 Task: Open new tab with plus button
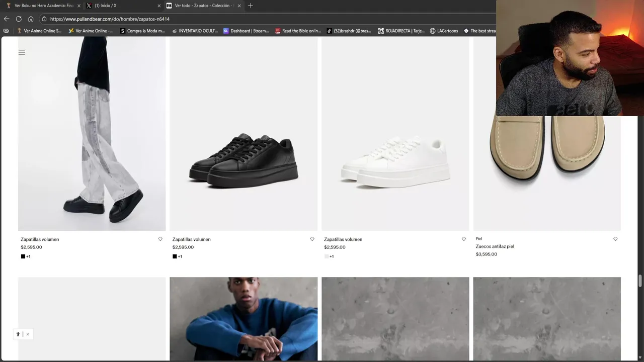pyautogui.click(x=250, y=6)
